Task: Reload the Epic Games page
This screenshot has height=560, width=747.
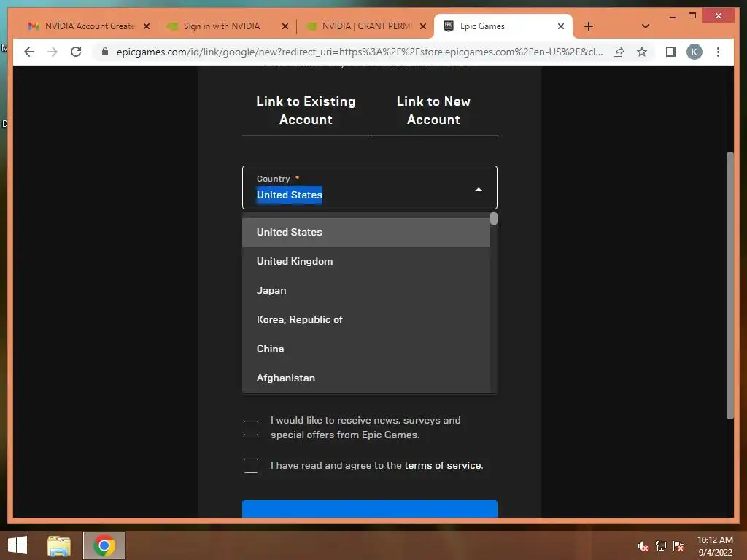Action: (x=76, y=52)
